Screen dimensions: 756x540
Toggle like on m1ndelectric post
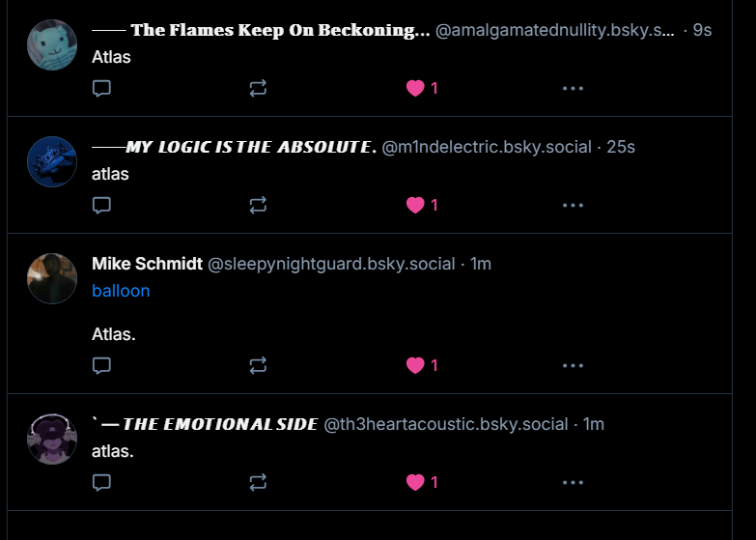click(416, 205)
